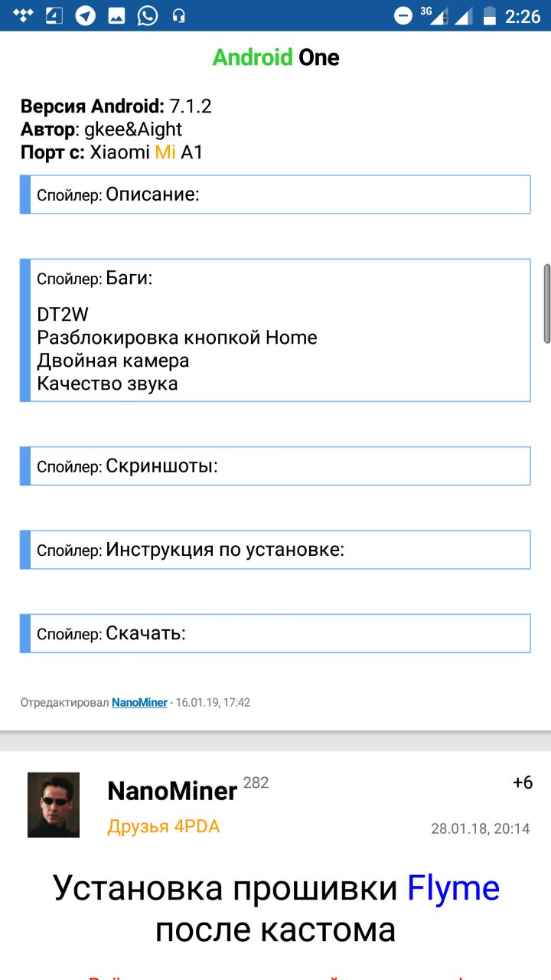Image resolution: width=551 pixels, height=980 pixels.
Task: Tap the do-not-disturb status icon
Action: [403, 15]
